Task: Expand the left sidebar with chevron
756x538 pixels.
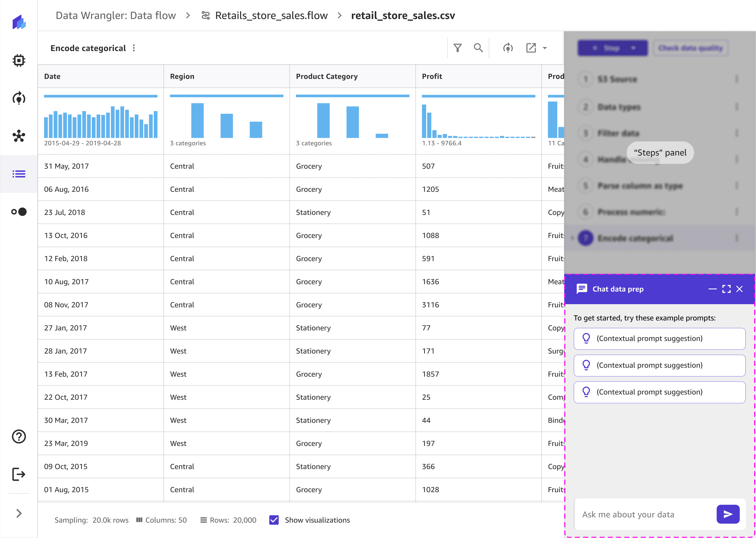Action: pyautogui.click(x=19, y=513)
